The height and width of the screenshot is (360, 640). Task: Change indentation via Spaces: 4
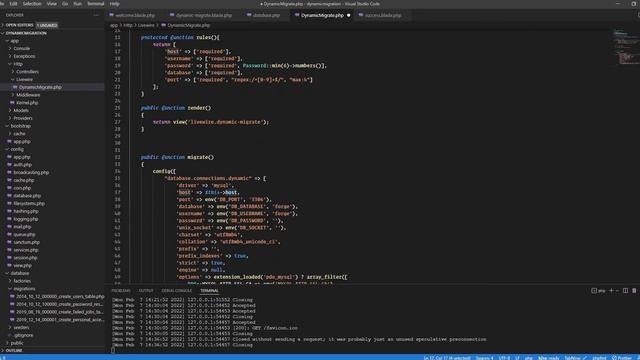tap(484, 358)
